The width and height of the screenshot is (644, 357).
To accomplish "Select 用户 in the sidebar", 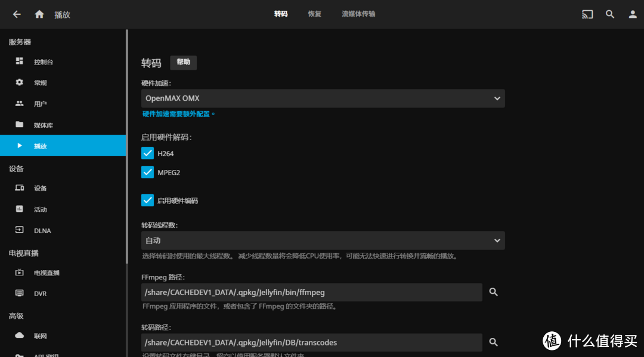I will point(63,104).
